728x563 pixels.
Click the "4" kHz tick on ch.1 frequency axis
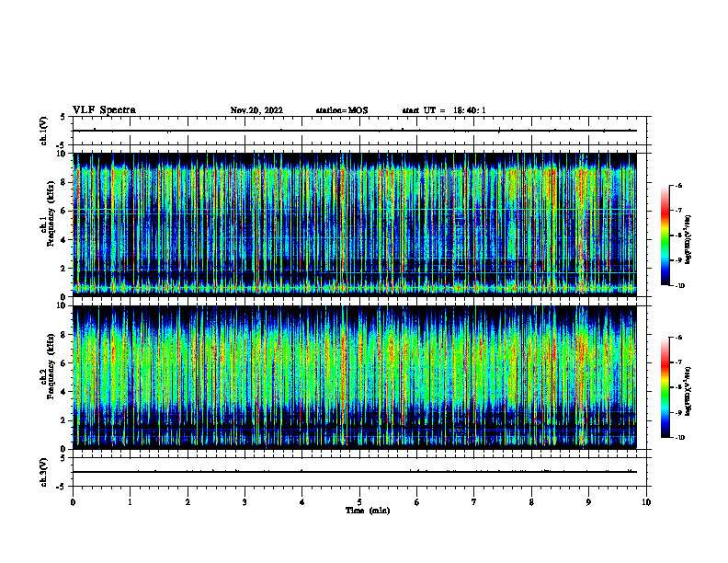[64, 240]
